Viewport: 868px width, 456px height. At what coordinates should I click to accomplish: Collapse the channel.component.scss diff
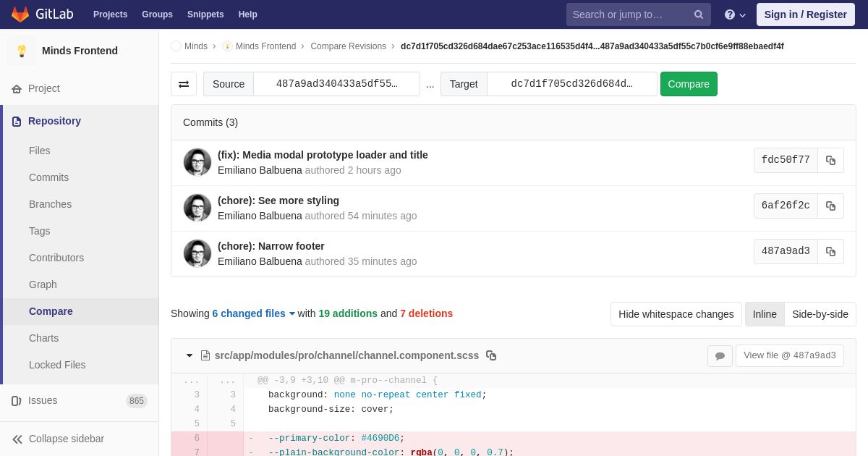[190, 355]
